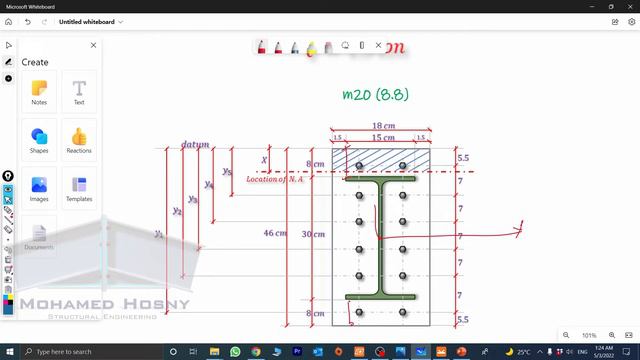
Task: Select the first red pen
Action: point(262,47)
